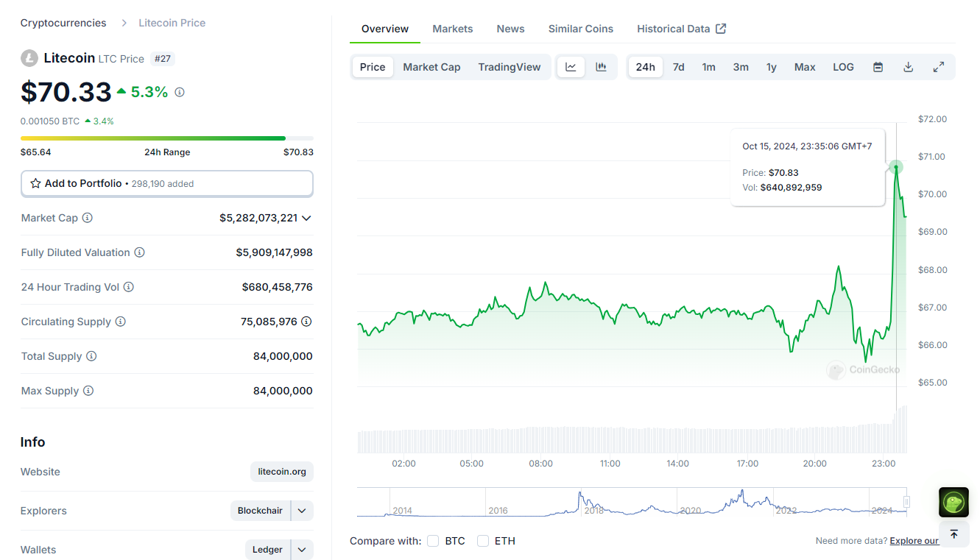The height and width of the screenshot is (560, 980).
Task: Switch to the candlestick chart icon
Action: click(x=601, y=67)
